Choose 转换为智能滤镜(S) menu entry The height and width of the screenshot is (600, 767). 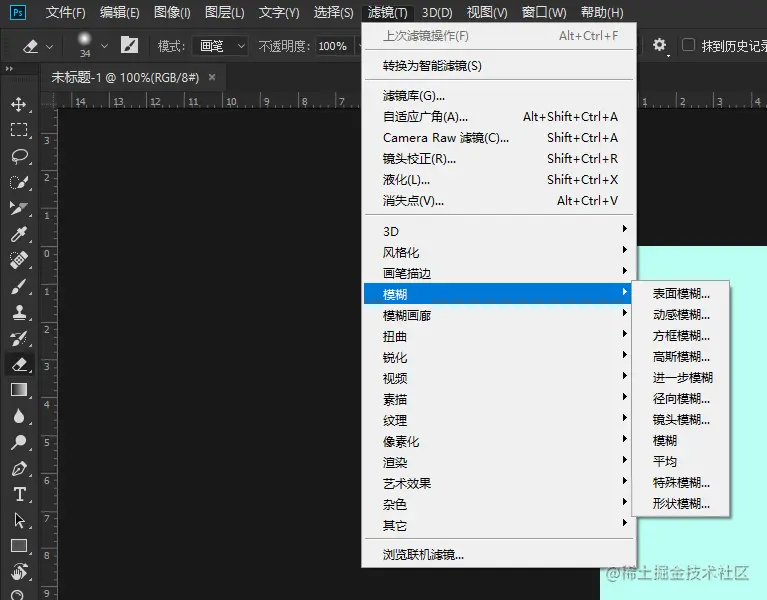[x=498, y=66]
